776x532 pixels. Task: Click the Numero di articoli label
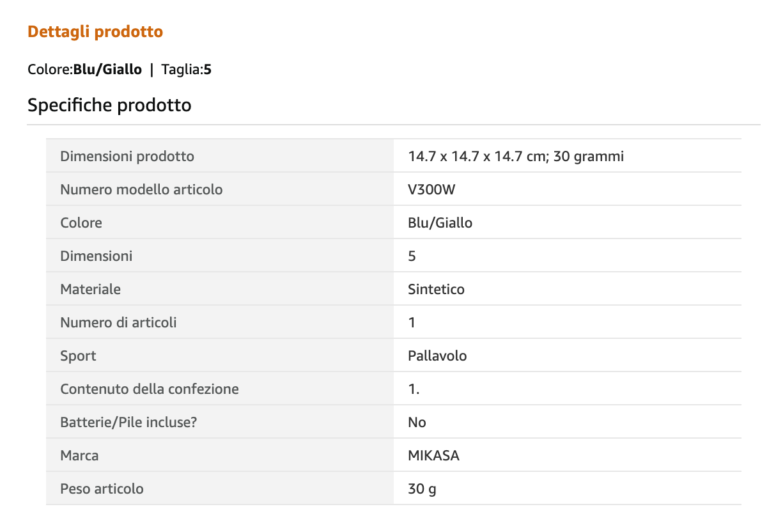(x=118, y=322)
